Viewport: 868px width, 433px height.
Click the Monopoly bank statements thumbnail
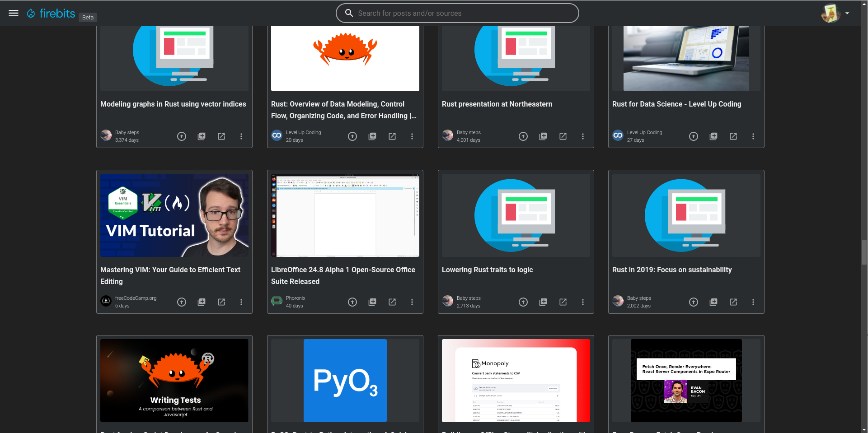(x=516, y=381)
